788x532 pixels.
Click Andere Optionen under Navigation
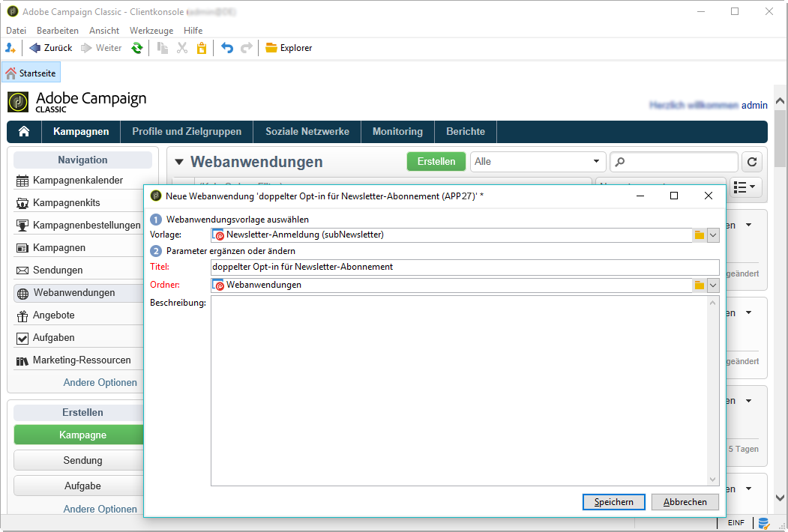point(100,383)
